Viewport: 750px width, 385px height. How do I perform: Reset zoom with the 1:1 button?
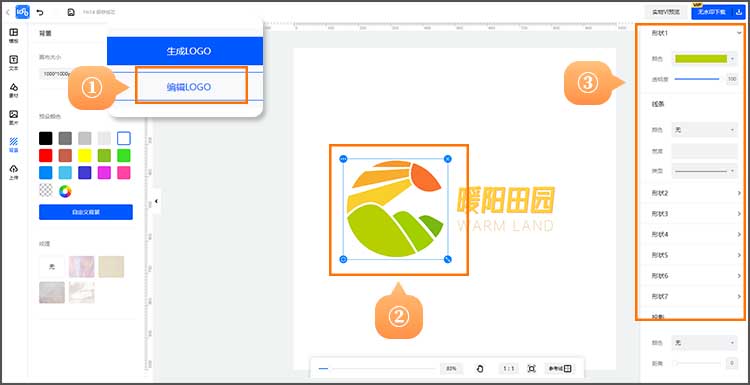(x=509, y=368)
